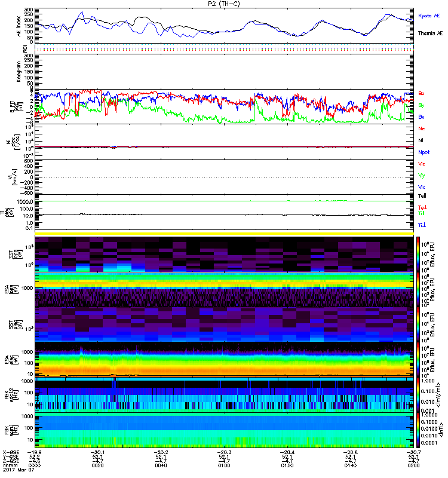Click the blue velocity legend label below Viy
Screen dimensions: 448x478
pos(421,187)
